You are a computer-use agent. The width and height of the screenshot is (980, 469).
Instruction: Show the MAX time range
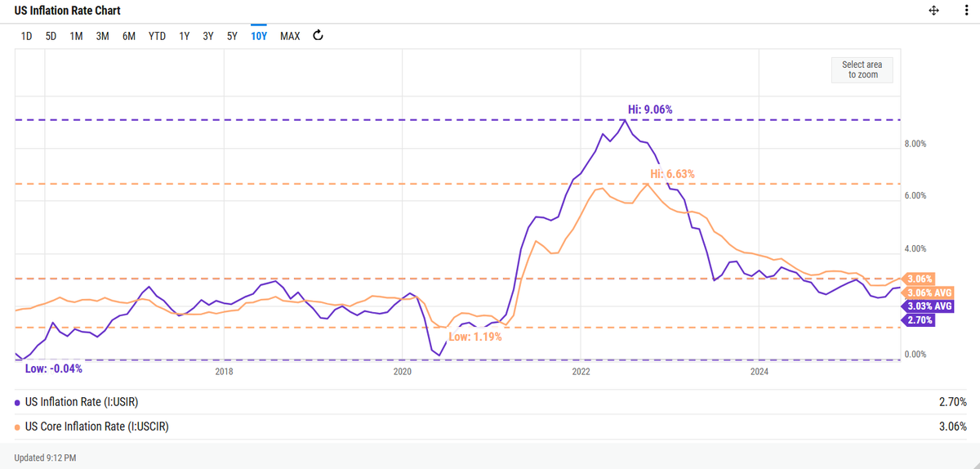pos(290,36)
